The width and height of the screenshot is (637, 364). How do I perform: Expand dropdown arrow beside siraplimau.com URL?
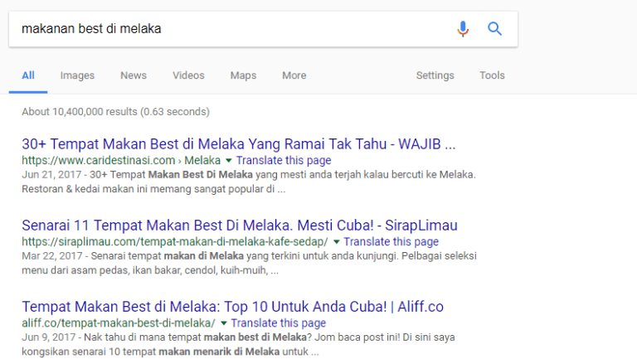click(x=336, y=242)
